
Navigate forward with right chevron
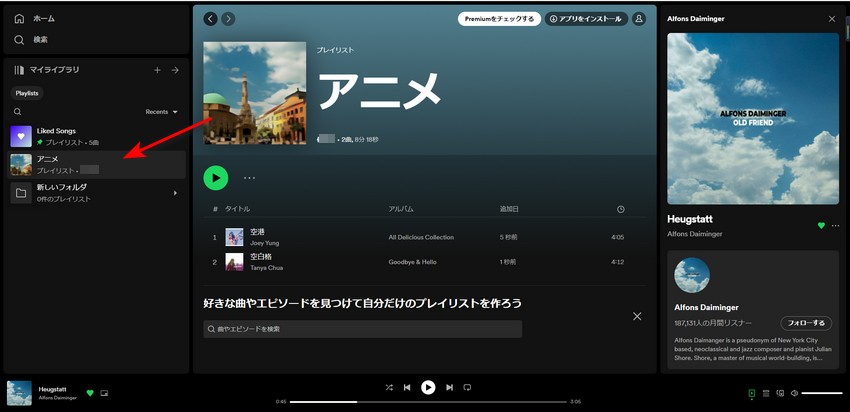228,19
